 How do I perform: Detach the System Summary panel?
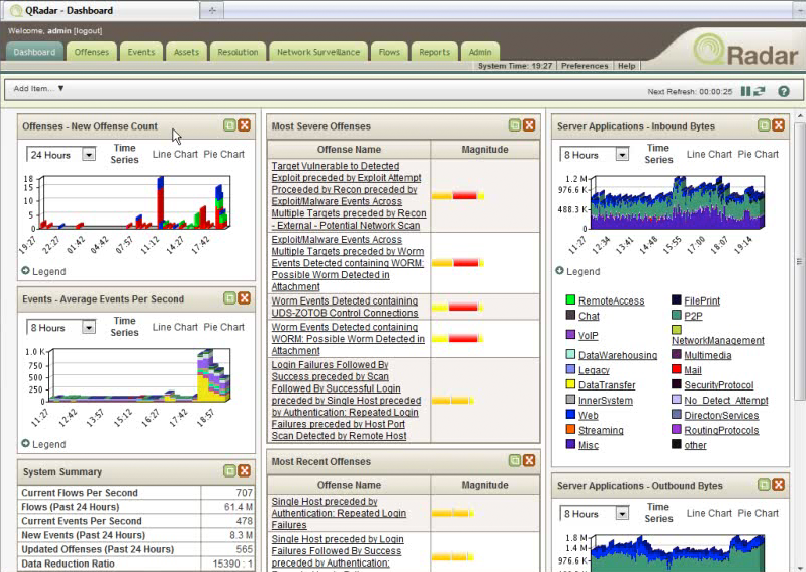[x=229, y=471]
